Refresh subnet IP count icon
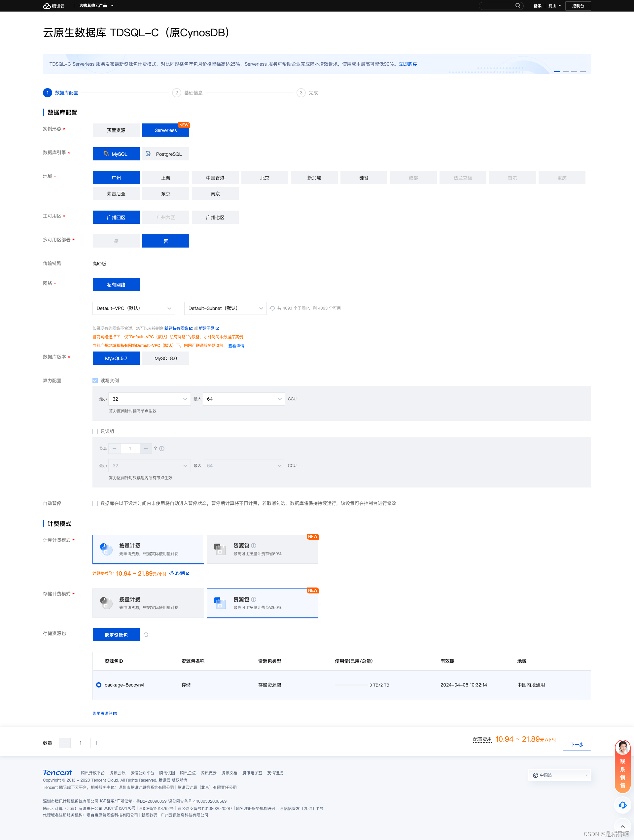This screenshot has height=840, width=634. (x=272, y=308)
